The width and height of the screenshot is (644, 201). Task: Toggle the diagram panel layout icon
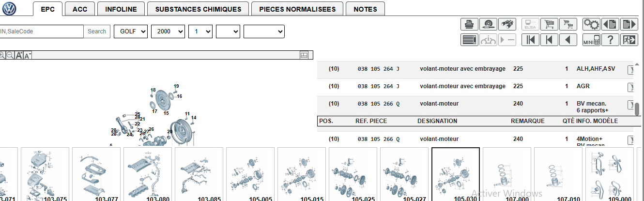304,55
